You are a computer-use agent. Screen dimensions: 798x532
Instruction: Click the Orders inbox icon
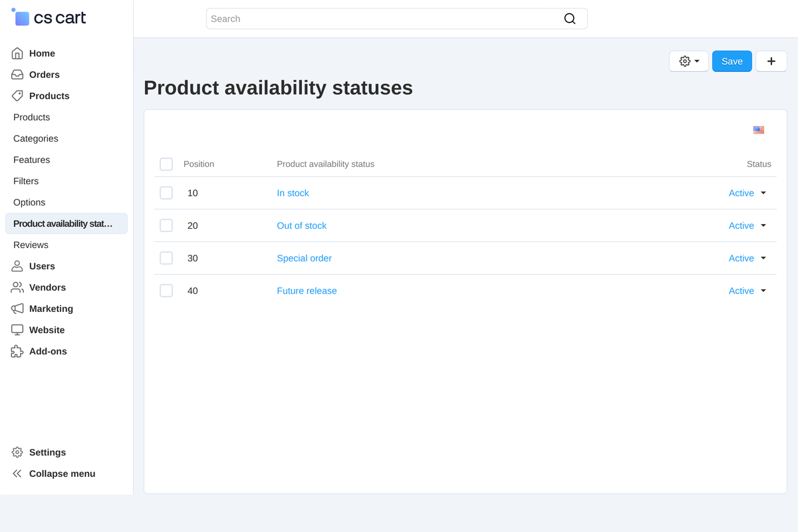click(x=17, y=74)
